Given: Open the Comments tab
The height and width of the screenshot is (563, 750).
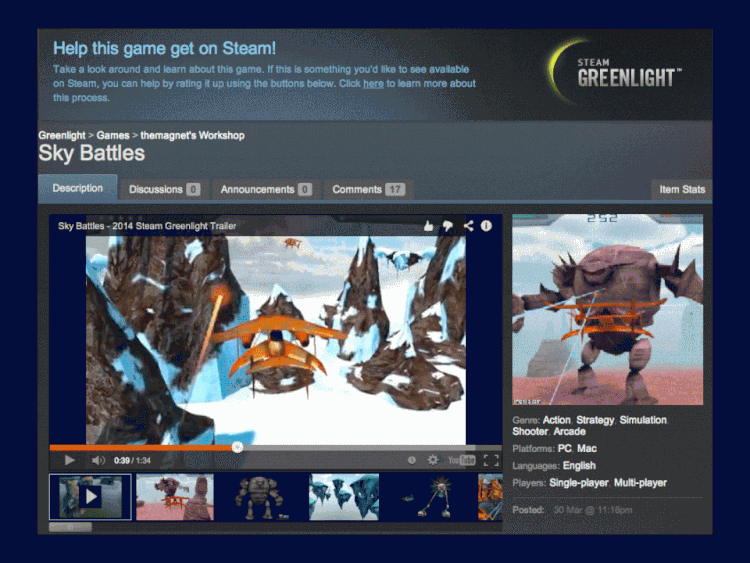Looking at the screenshot, I should pos(369,189).
